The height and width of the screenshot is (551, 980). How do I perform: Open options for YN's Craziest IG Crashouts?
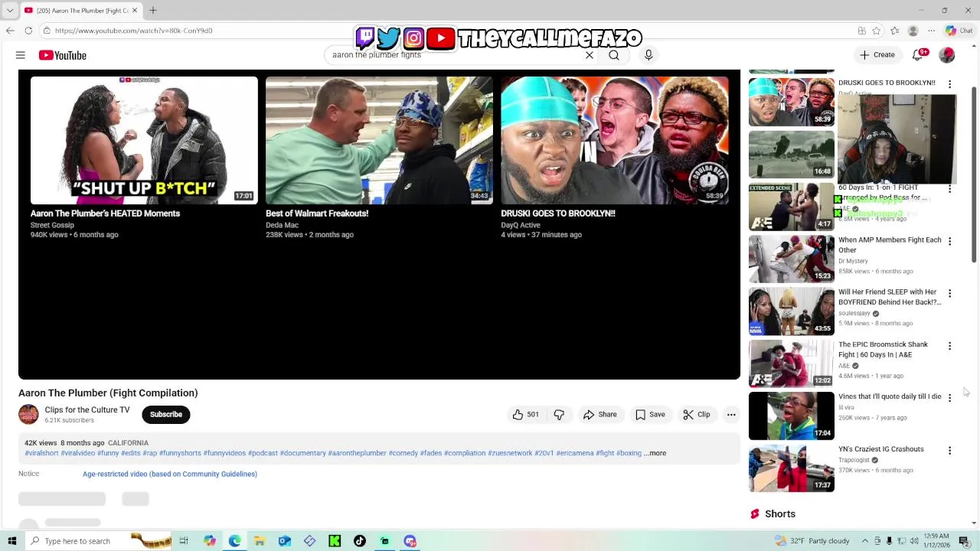(x=949, y=451)
